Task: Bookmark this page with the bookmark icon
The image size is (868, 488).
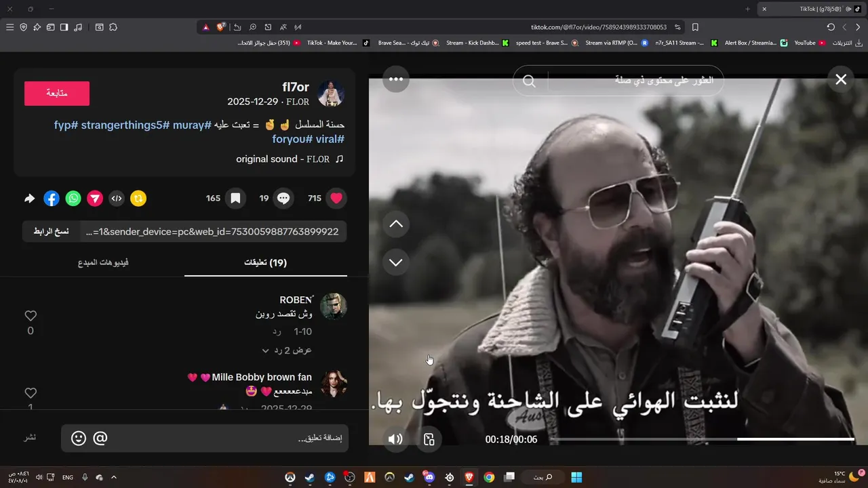Action: 695,27
